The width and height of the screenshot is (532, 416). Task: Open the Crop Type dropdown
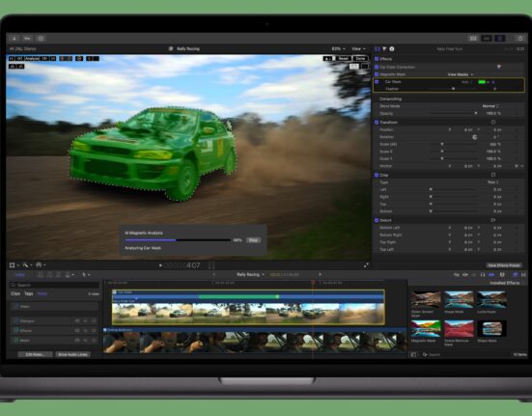pyautogui.click(x=493, y=182)
